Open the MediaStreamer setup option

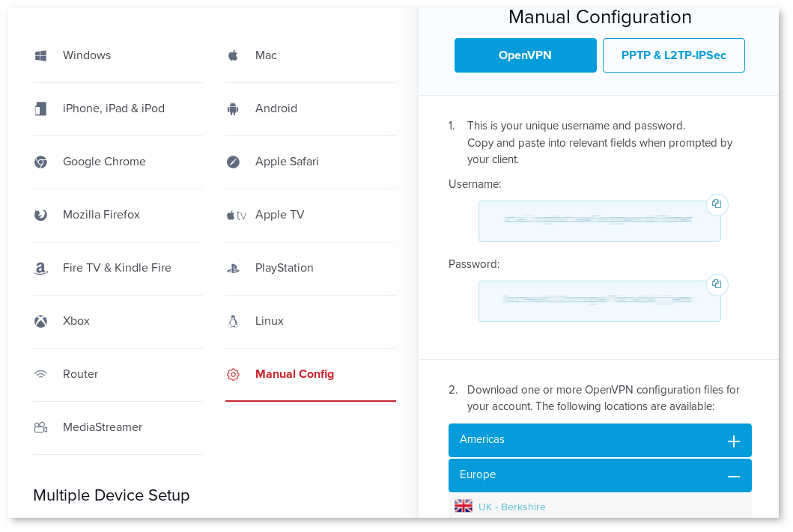click(103, 427)
